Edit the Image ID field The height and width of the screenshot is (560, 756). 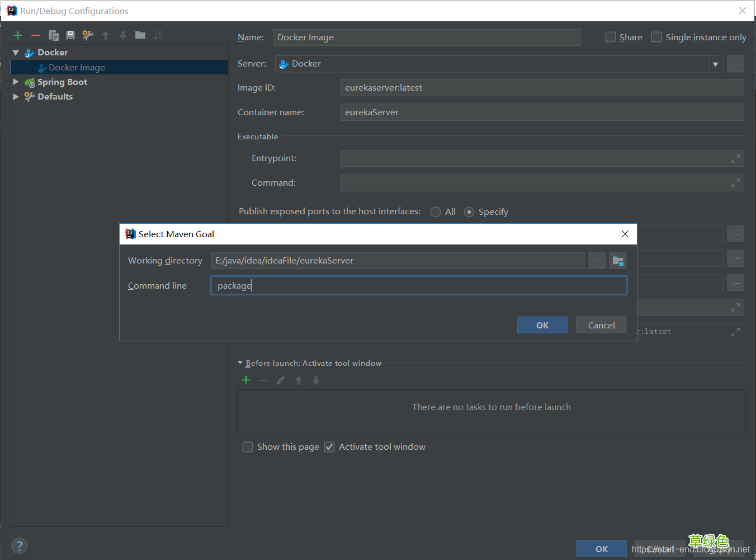click(542, 88)
